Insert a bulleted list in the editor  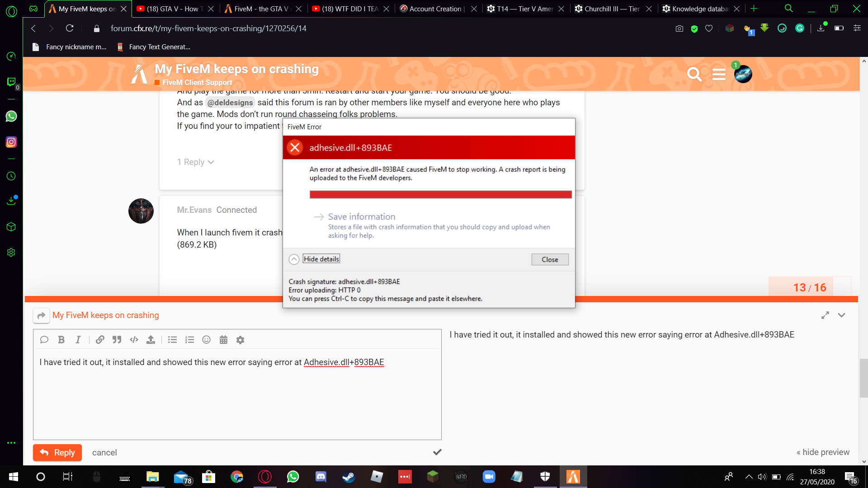coord(172,340)
